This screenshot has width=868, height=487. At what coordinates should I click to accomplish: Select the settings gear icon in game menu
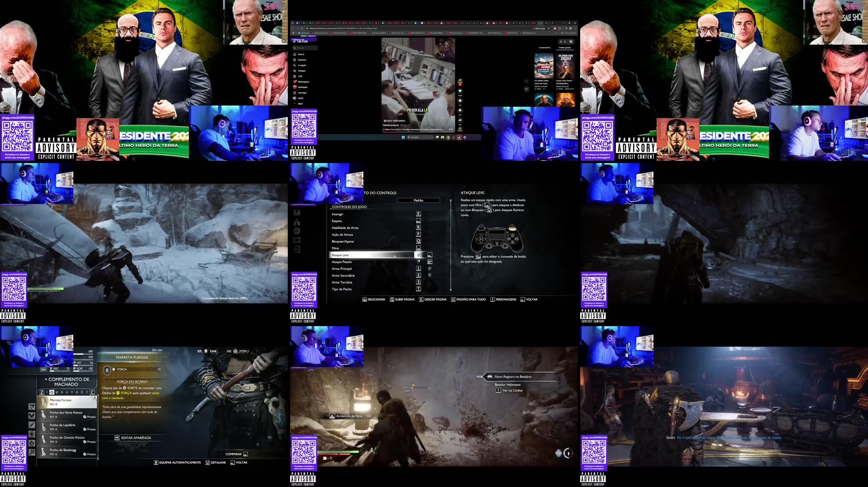click(297, 231)
